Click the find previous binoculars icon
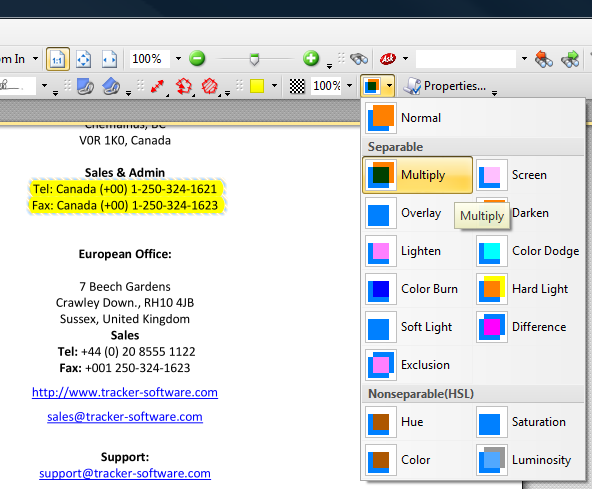The height and width of the screenshot is (489, 592). 544,59
